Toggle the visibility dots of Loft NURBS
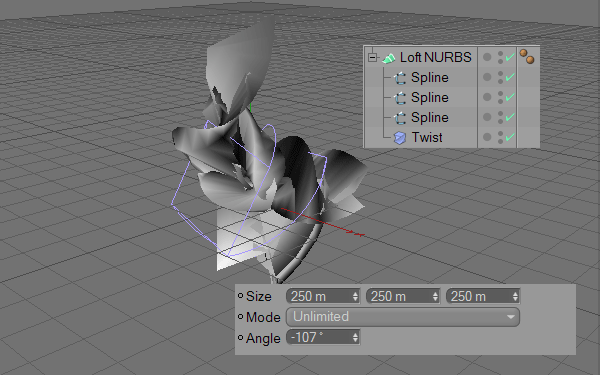This screenshot has width=600, height=375. coord(501,57)
